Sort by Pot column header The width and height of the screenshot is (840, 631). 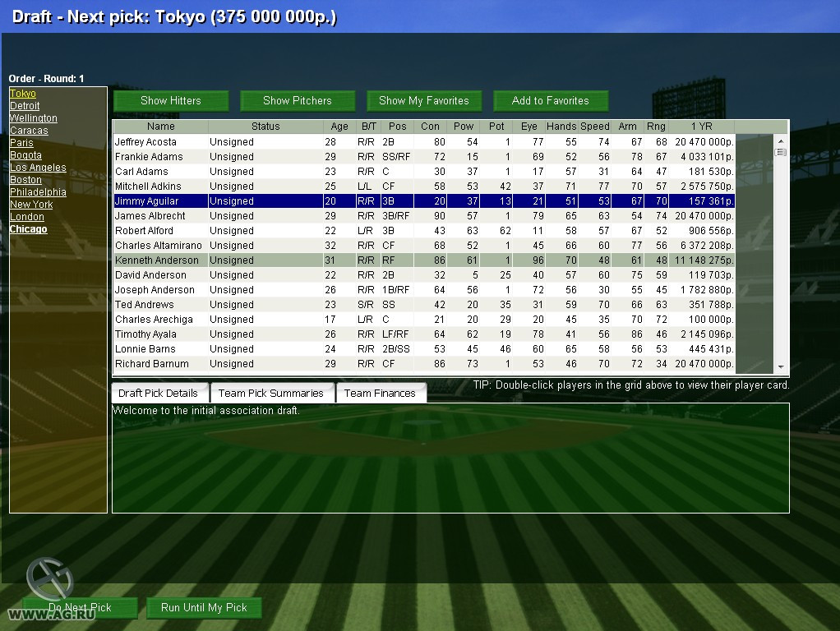coord(496,127)
